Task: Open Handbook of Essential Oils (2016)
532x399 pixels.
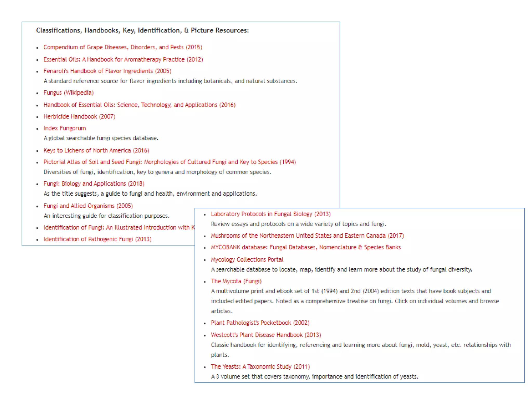Action: (x=139, y=105)
